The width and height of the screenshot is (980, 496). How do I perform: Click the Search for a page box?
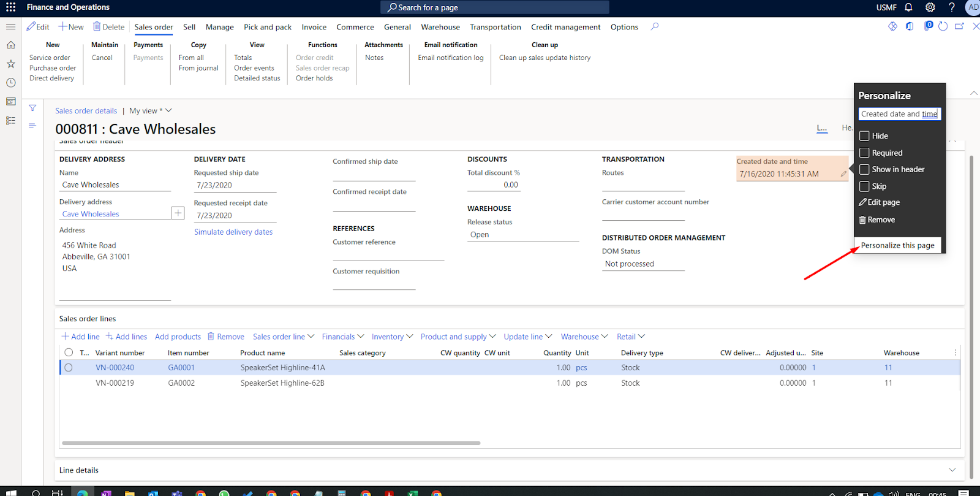click(495, 7)
